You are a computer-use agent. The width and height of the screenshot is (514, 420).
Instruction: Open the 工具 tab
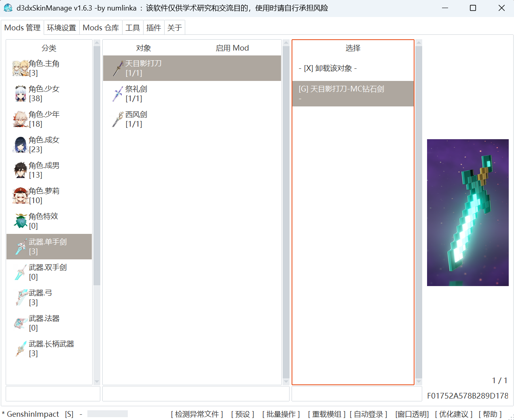click(x=133, y=28)
